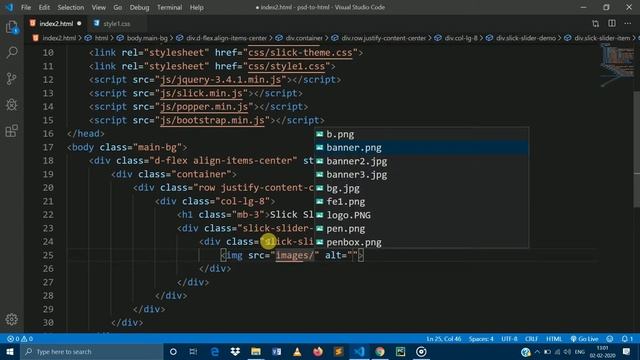This screenshot has height=360, width=640.
Task: Click css/style1.css link on line 11
Action: [x=286, y=66]
